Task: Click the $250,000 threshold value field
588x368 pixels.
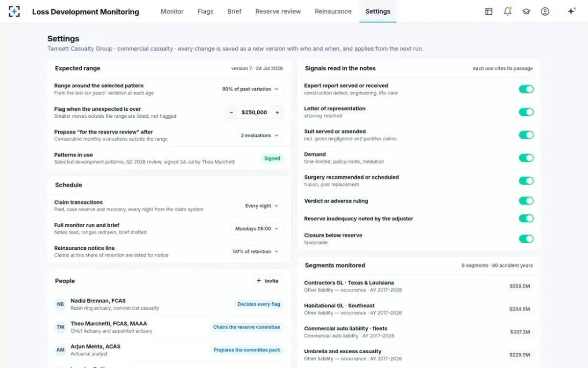Action: click(254, 112)
